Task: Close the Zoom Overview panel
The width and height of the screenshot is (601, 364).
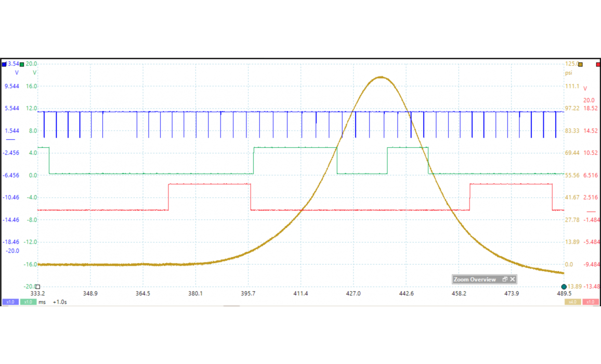Action: 512,279
